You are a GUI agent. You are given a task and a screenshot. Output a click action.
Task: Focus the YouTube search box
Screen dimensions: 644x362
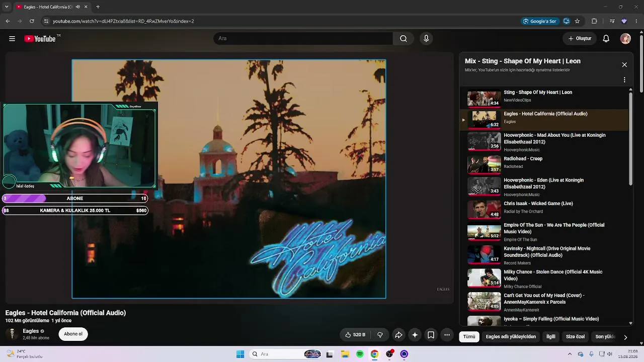coord(303,39)
